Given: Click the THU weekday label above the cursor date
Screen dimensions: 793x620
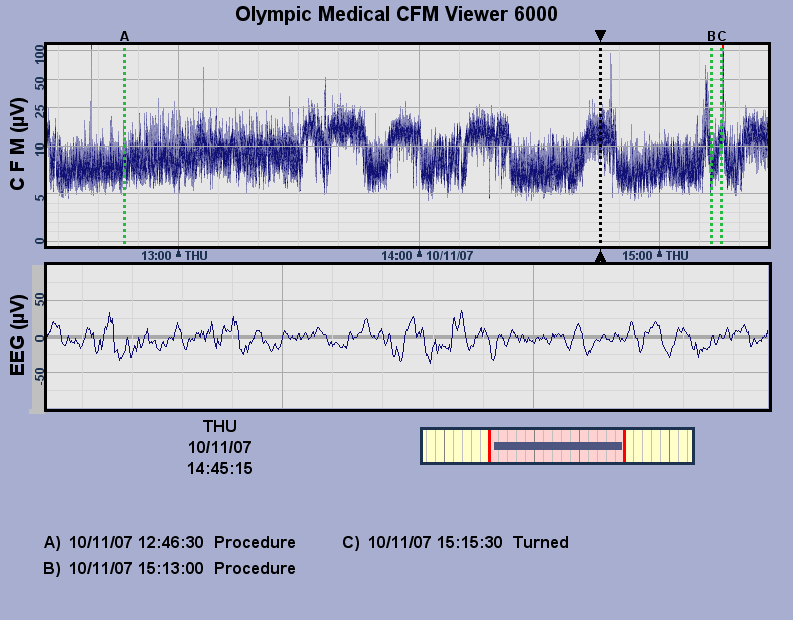Looking at the screenshot, I should pyautogui.click(x=219, y=426).
